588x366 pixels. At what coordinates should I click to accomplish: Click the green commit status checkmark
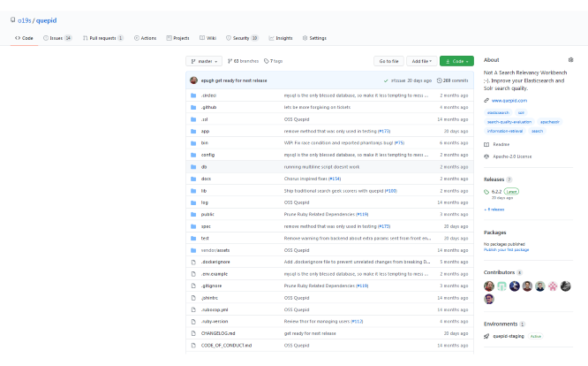tap(386, 80)
